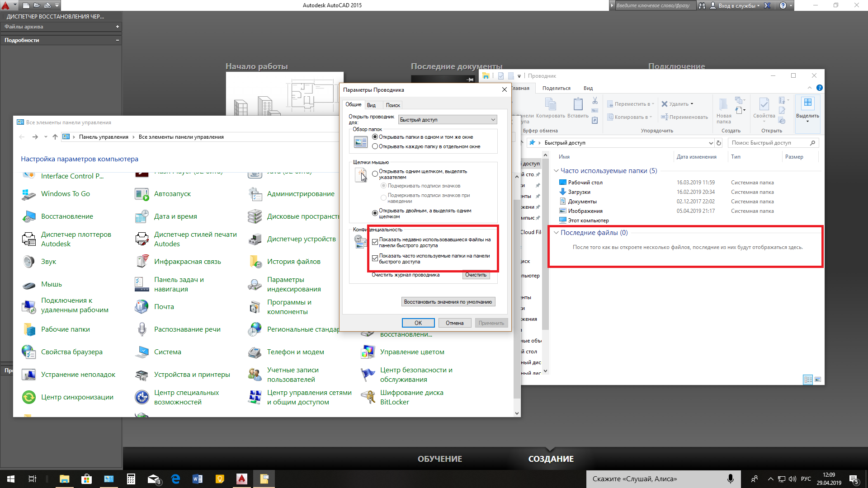
Task: Click the scissors Cut icon in Explorer
Action: [595, 100]
